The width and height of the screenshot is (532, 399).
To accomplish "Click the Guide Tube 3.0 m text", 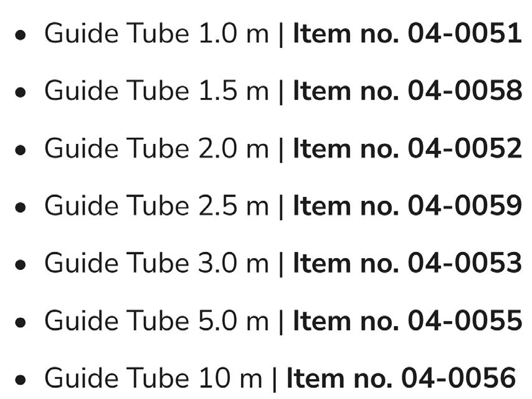I will point(156,263).
